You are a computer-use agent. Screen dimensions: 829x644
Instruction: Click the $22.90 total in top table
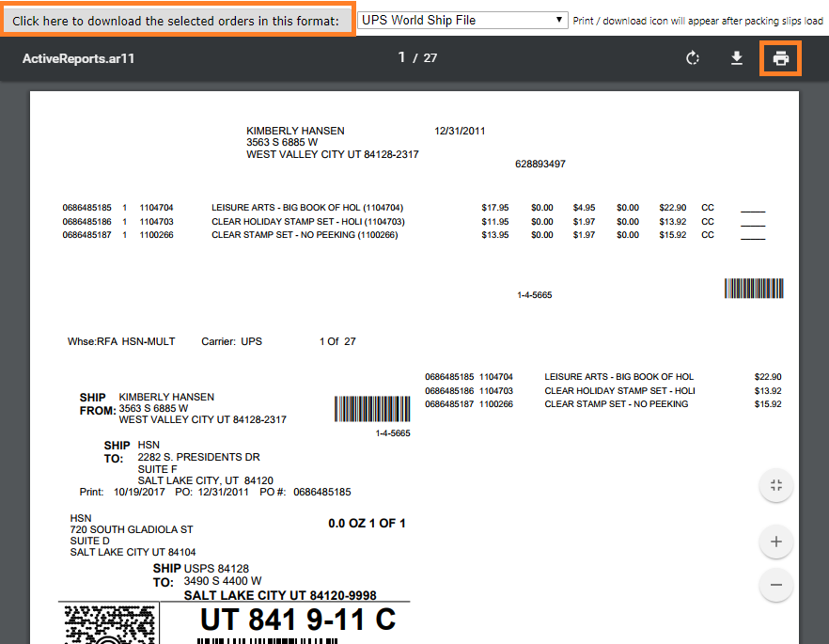click(673, 207)
